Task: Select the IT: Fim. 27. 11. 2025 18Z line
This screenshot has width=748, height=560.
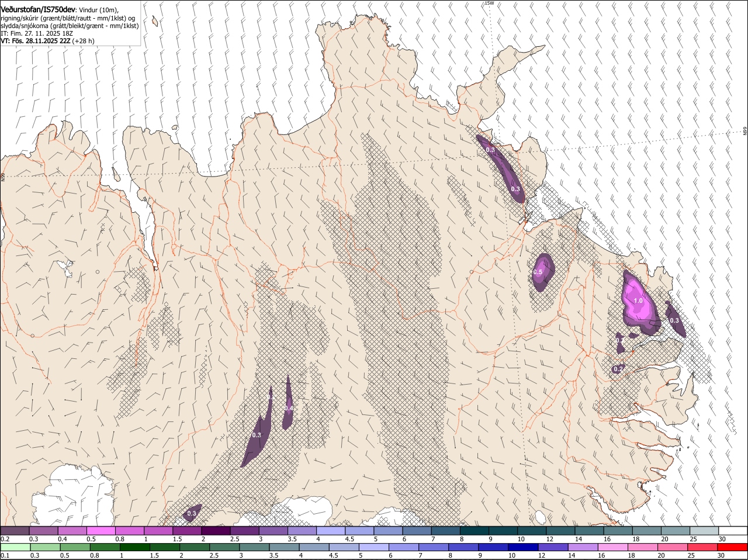Action: (36, 33)
